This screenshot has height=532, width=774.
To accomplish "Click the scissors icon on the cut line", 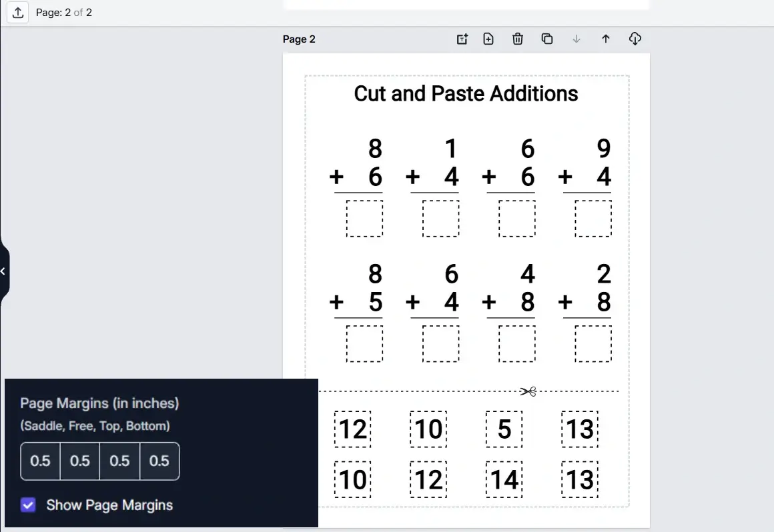I will pyautogui.click(x=528, y=391).
